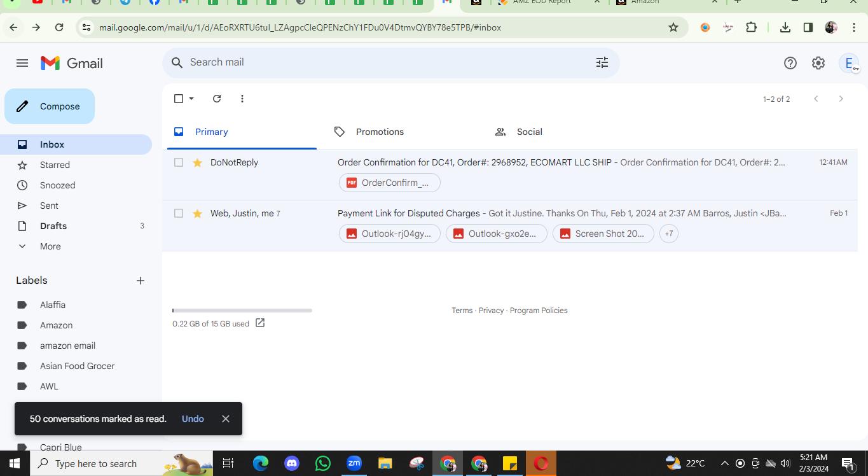The height and width of the screenshot is (476, 868).
Task: Go to older messages arrow
Action: pos(841,99)
